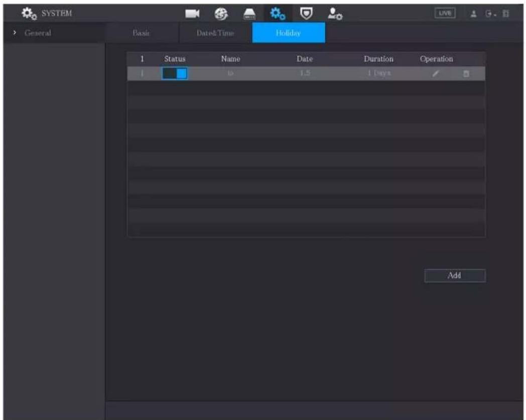Edit holiday entry with pencil icon
The height and width of the screenshot is (420, 526).
tap(436, 73)
